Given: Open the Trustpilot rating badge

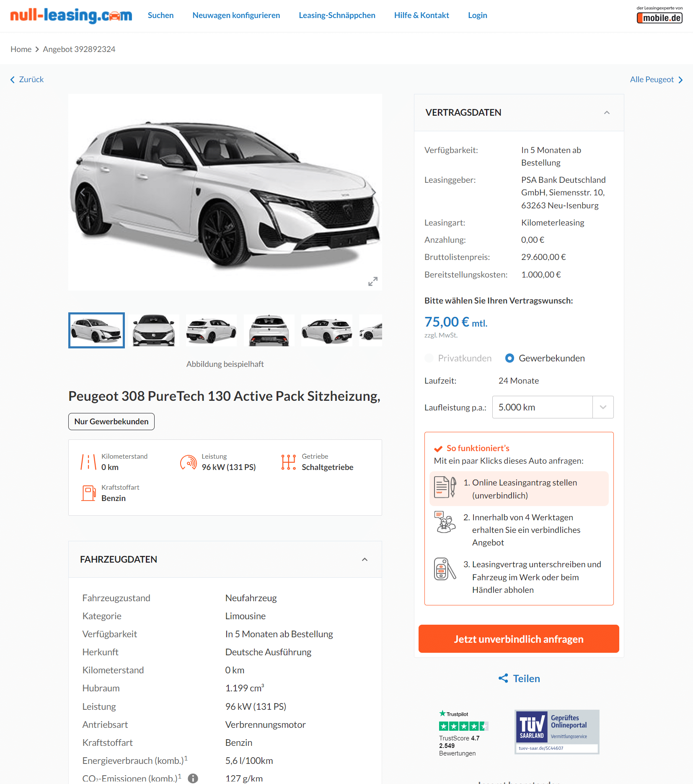Looking at the screenshot, I should (463, 733).
